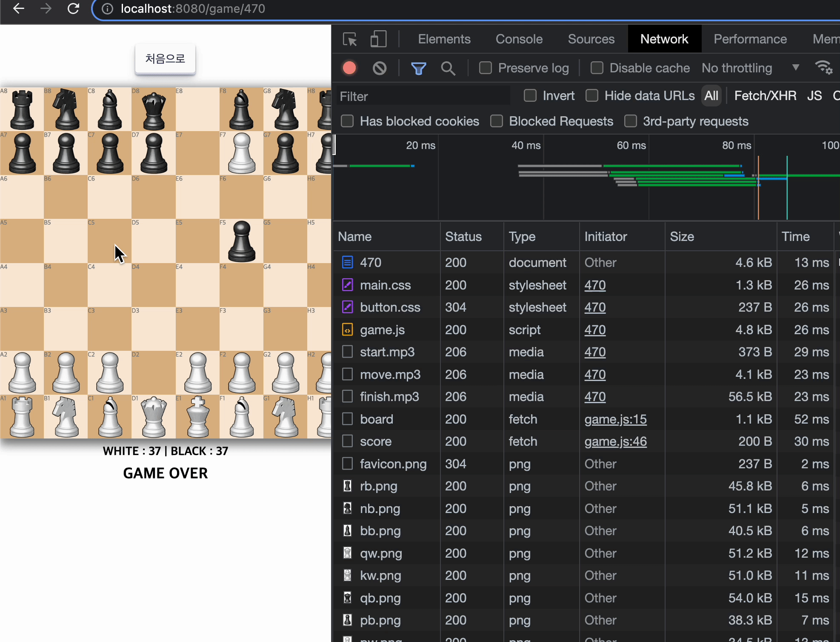This screenshot has width=840, height=642.
Task: Enable the Preserve log checkbox
Action: [x=486, y=68]
